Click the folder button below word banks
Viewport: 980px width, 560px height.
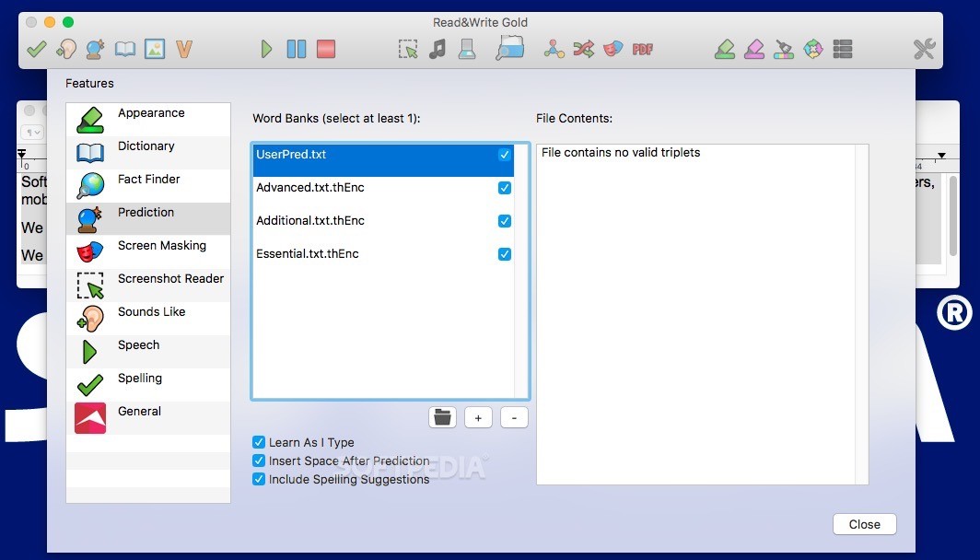[x=442, y=417]
